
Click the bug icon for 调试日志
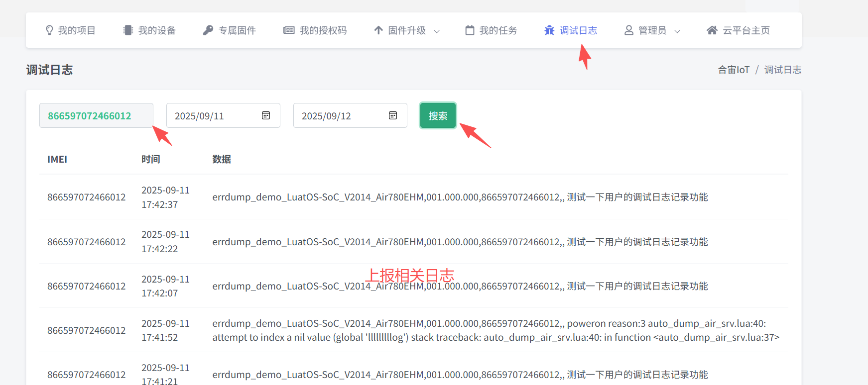(x=549, y=30)
